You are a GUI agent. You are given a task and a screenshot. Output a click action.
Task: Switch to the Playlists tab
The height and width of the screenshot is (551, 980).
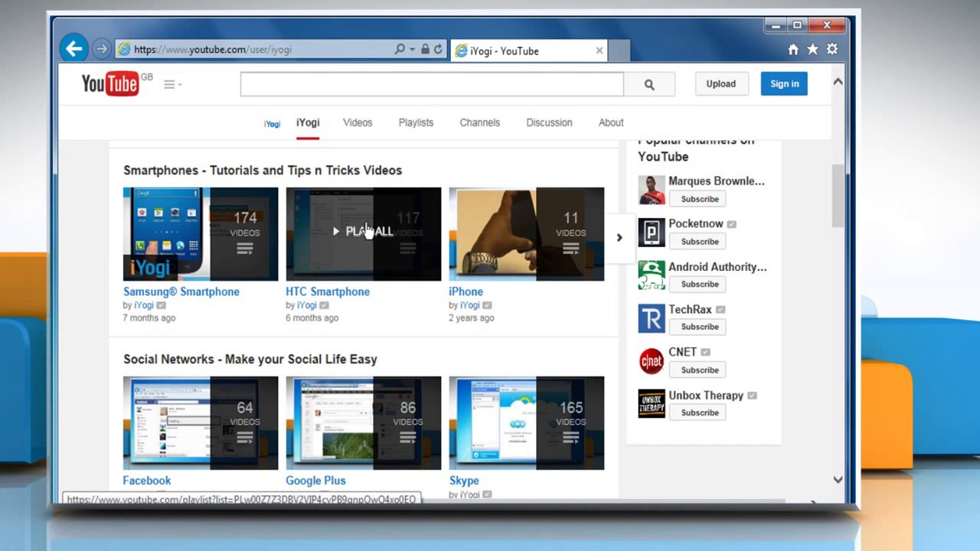tap(416, 122)
